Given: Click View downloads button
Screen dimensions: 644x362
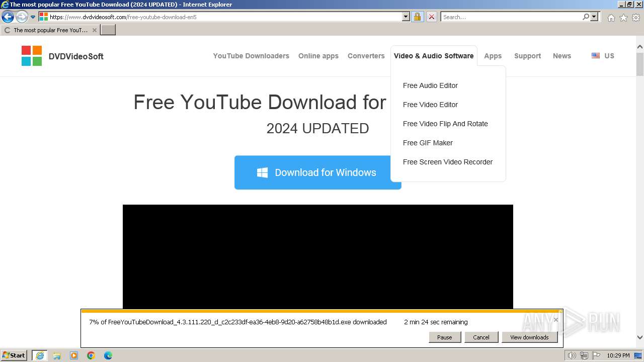Looking at the screenshot, I should point(529,337).
